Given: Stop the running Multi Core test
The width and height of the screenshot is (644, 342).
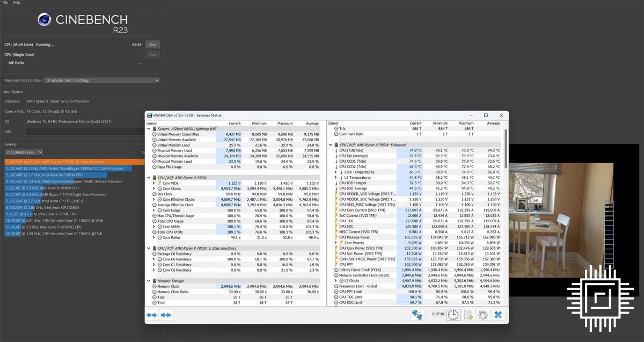Looking at the screenshot, I should [x=152, y=45].
